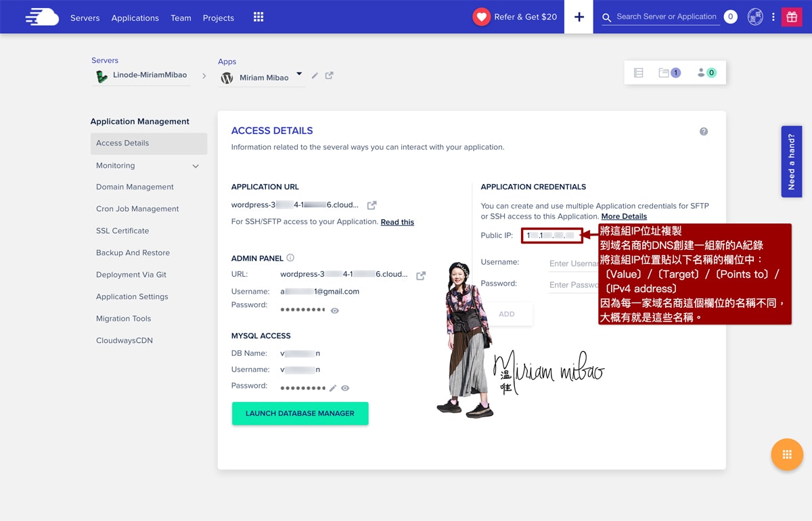This screenshot has width=812, height=521.
Task: Open the Applications menu
Action: tap(135, 18)
